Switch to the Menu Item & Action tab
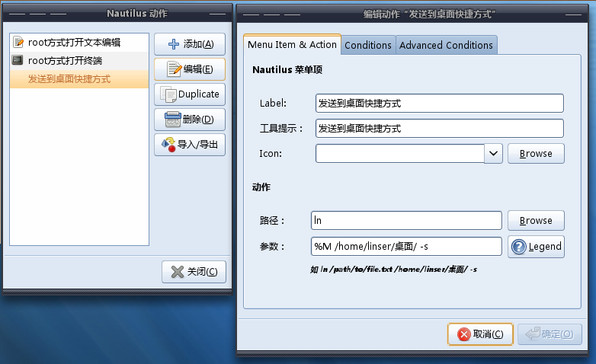596x364 pixels. click(x=292, y=45)
